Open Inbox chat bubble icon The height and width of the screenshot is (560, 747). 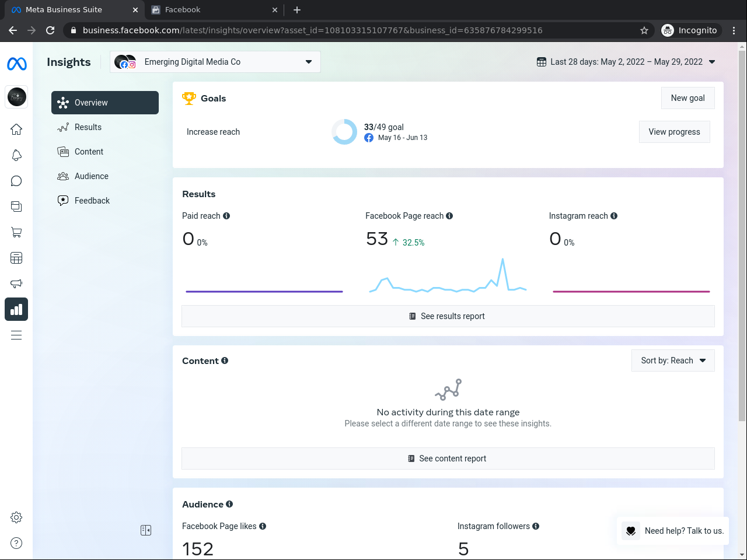(16, 181)
